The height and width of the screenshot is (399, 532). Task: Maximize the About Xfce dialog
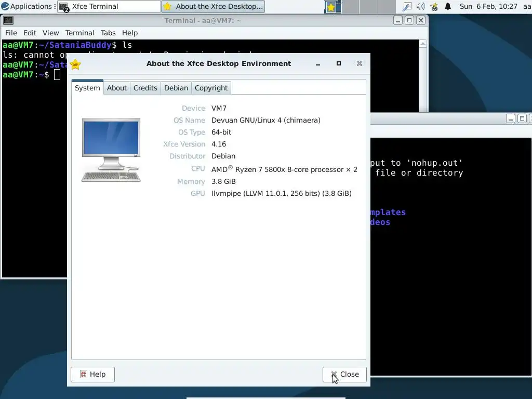point(339,63)
